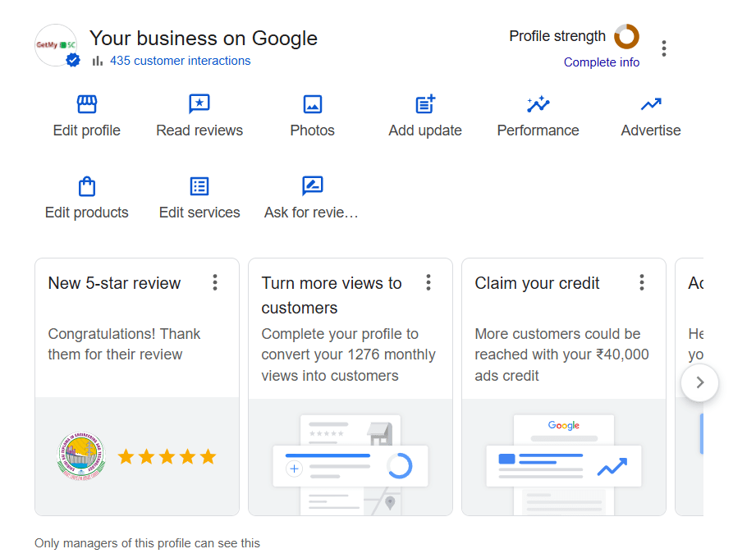Open Edit products shopping bag icon
Image resolution: width=756 pixels, height=558 pixels.
pos(87,186)
